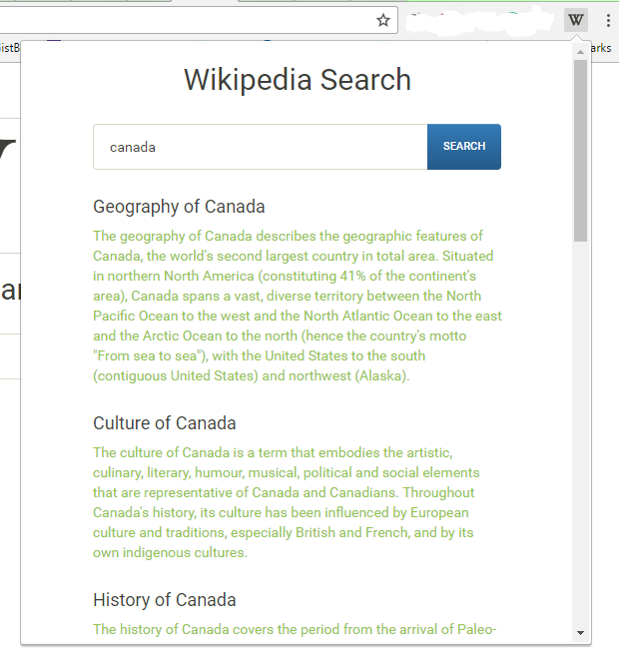Open the 'History of Canada' result
Image resolution: width=619 pixels, height=672 pixels.
point(165,600)
